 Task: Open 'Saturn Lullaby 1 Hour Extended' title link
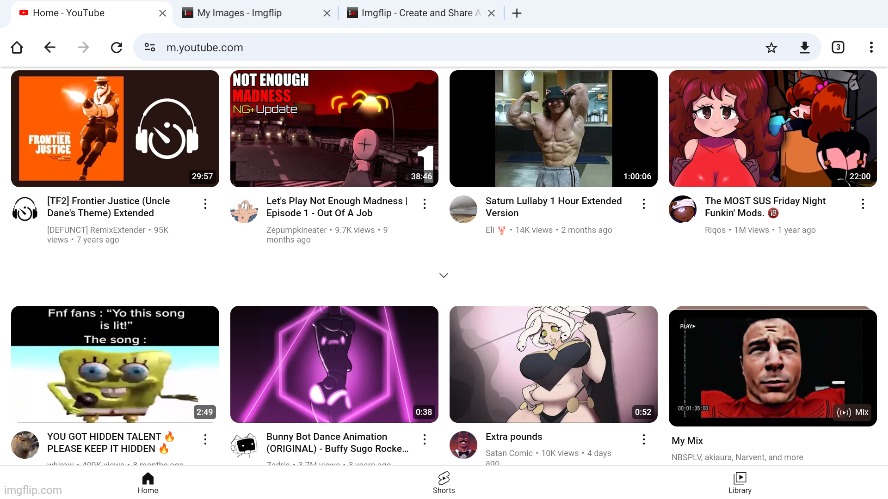point(553,207)
